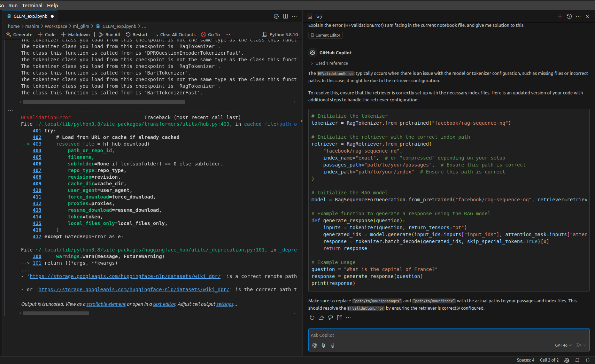Click the traceback output horizontal scrollbar
Viewport: 595px width, 364px height.
(56, 313)
